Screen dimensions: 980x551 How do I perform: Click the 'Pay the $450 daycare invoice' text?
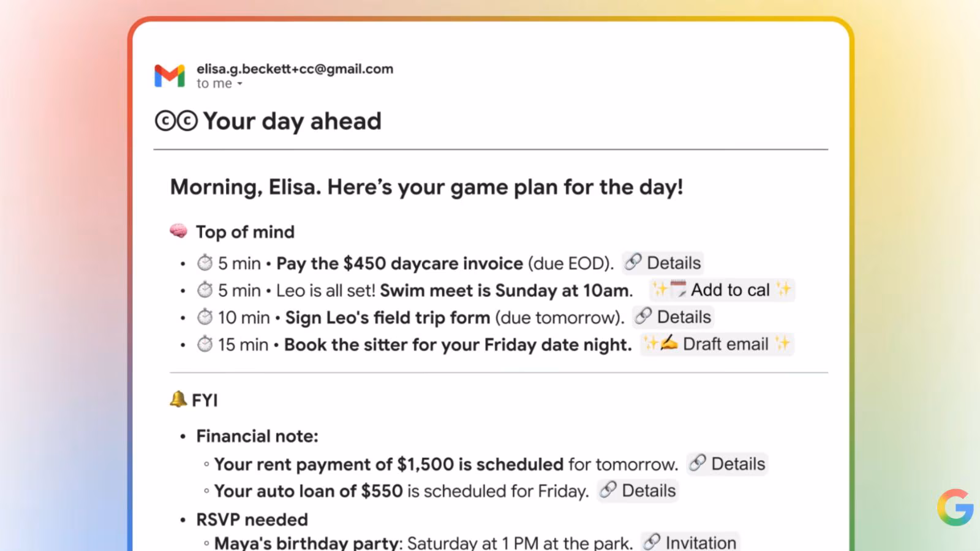click(x=399, y=263)
